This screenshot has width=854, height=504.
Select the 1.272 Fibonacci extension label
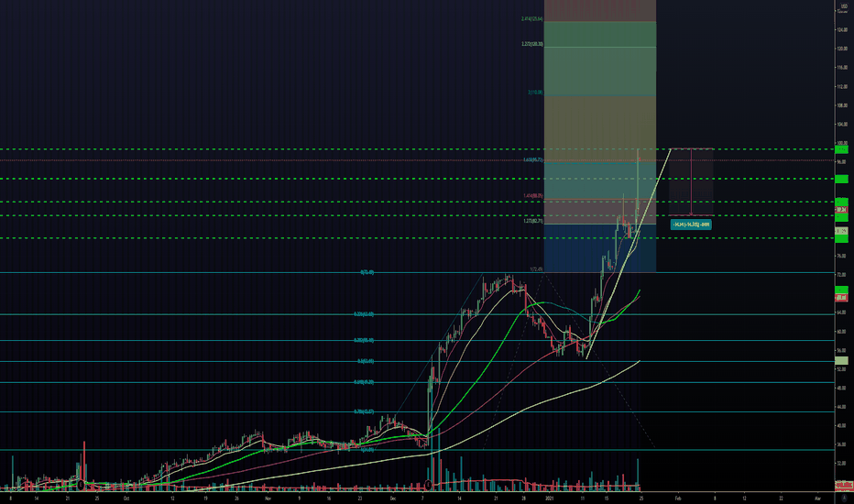pyautogui.click(x=532, y=221)
